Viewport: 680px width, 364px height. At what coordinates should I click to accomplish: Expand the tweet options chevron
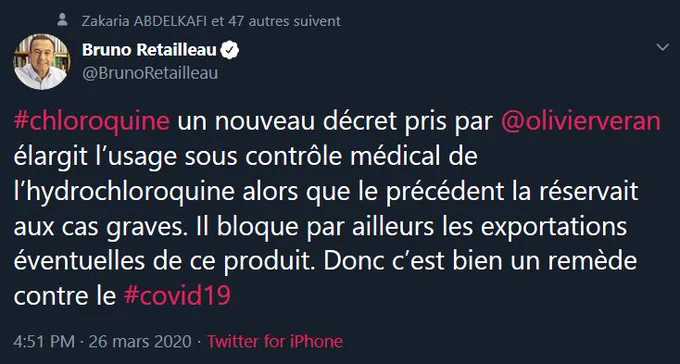pos(663,47)
